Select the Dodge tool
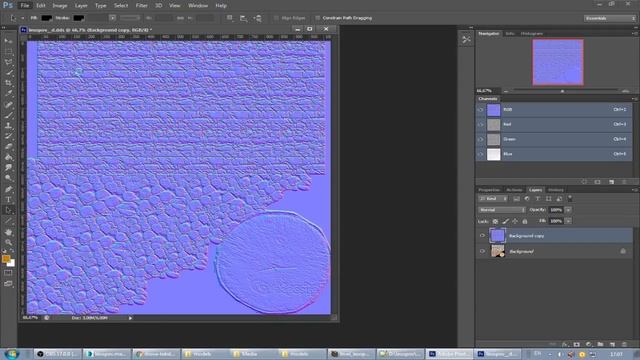Screen dimensions: 640x360 pos(8,178)
